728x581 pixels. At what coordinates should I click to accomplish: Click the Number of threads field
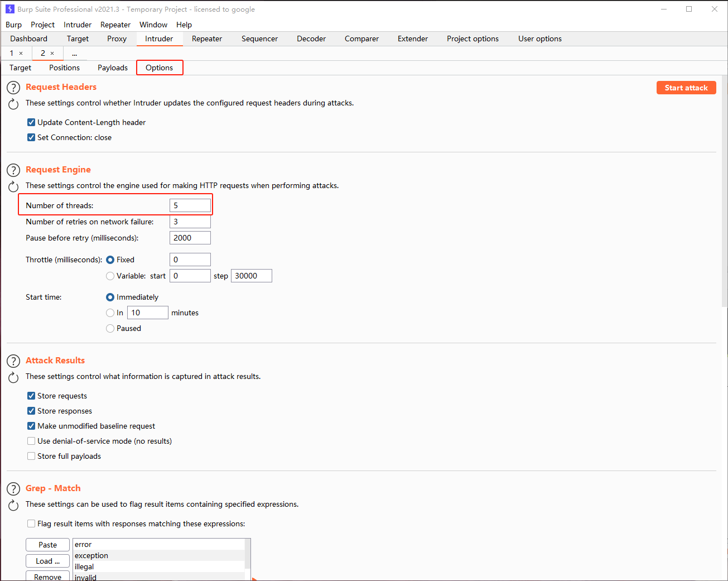coord(190,205)
